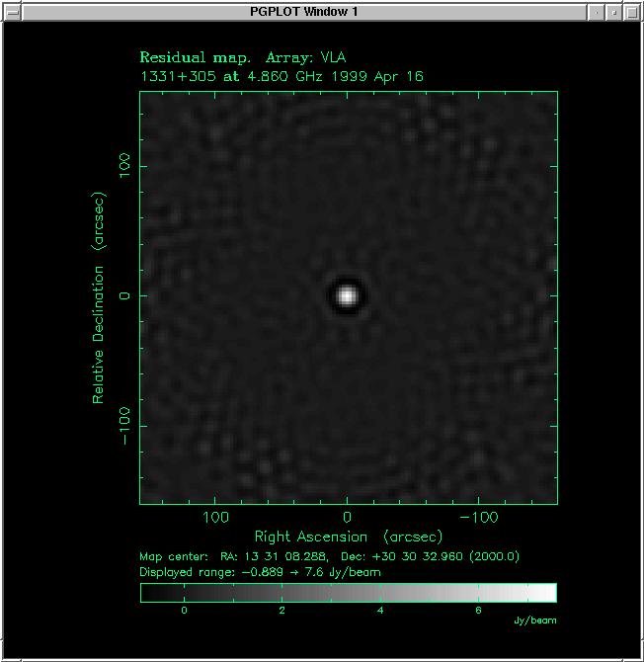The image size is (644, 662).
Task: Click the grayscale bar above the 4 label
Action: pyautogui.click(x=380, y=593)
